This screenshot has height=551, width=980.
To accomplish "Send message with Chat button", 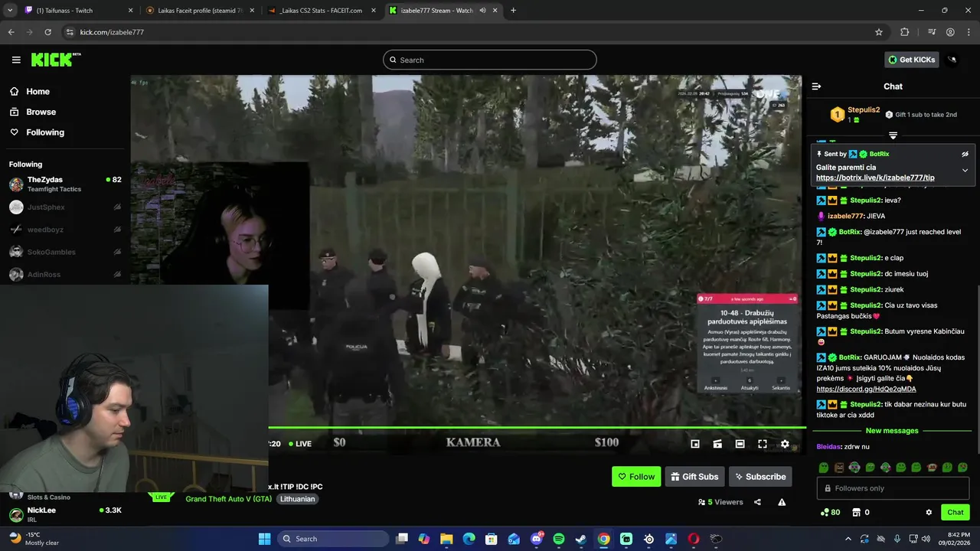I will pyautogui.click(x=955, y=512).
